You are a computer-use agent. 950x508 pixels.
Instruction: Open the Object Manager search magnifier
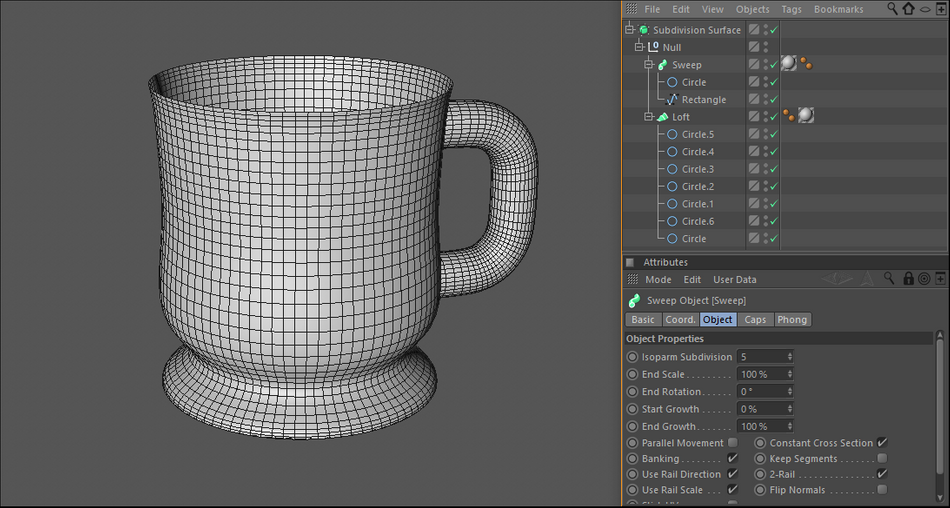coord(891,9)
